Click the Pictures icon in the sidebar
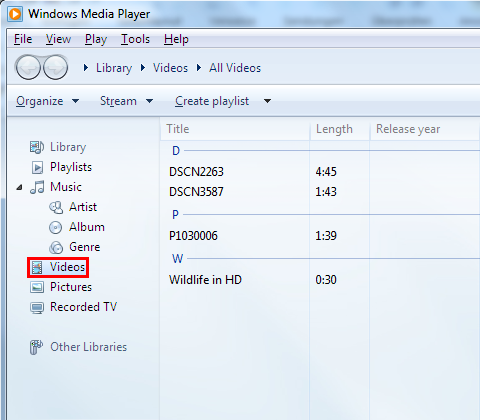 tap(37, 287)
